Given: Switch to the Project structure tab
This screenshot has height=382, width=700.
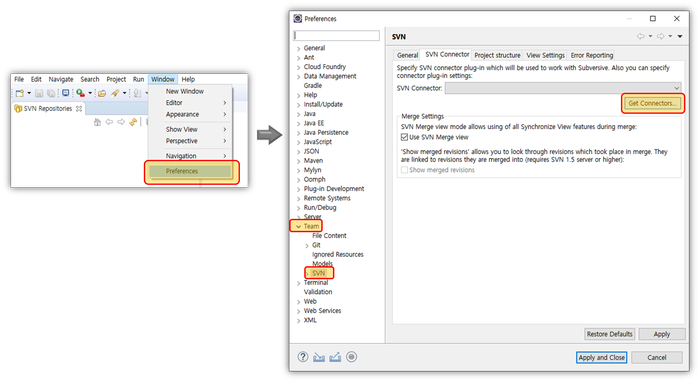Looking at the screenshot, I should [497, 55].
